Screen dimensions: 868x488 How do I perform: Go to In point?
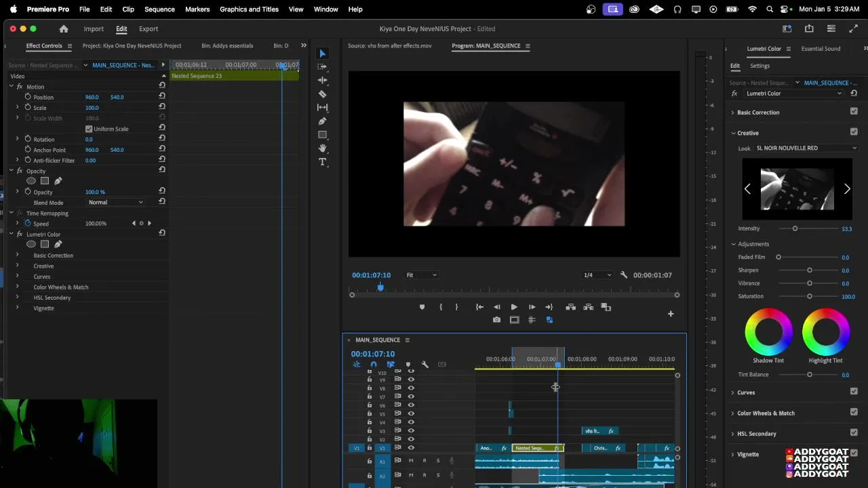479,307
